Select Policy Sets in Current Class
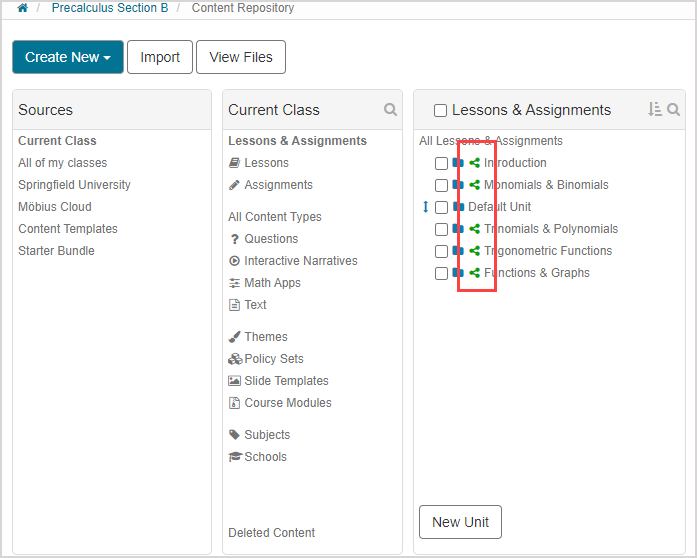 click(x=273, y=359)
